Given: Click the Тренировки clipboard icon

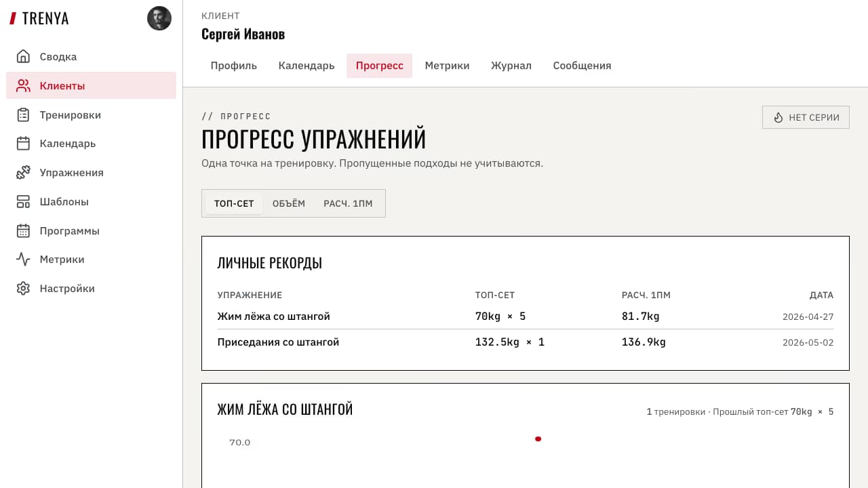Looking at the screenshot, I should pyautogui.click(x=23, y=115).
